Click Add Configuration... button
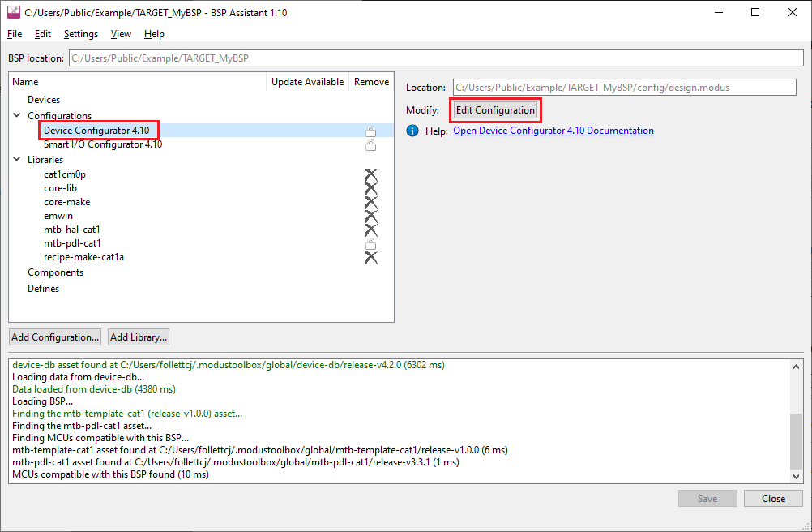The width and height of the screenshot is (812, 532). coord(55,337)
